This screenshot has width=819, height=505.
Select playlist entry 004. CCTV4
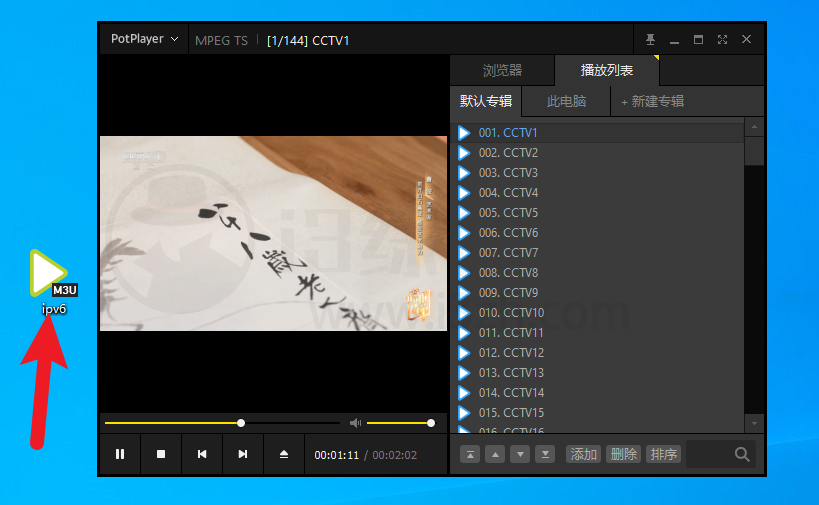pos(598,193)
